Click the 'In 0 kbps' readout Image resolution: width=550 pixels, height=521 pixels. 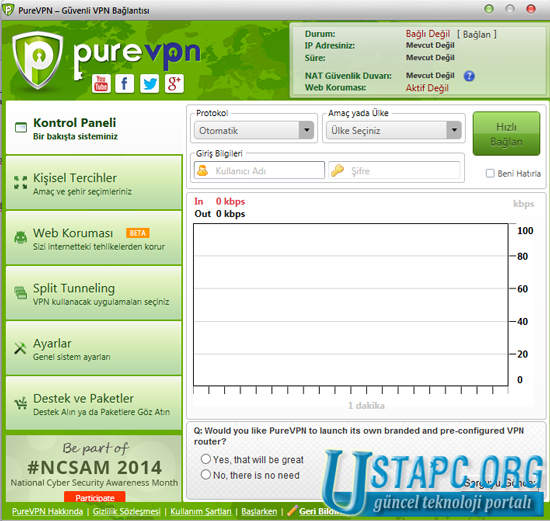click(x=220, y=201)
